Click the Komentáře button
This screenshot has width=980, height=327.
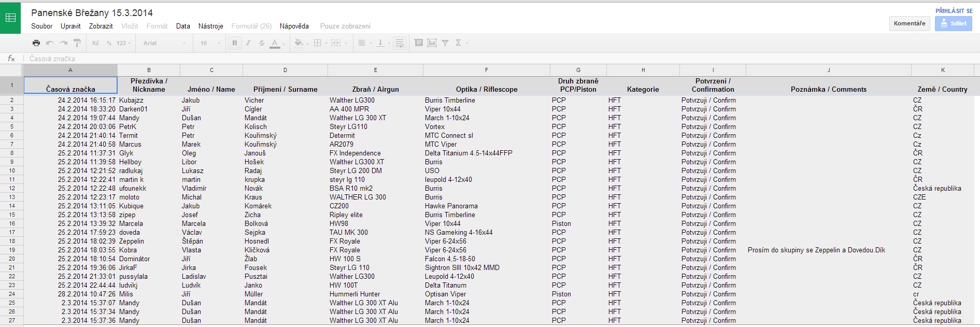coord(909,23)
